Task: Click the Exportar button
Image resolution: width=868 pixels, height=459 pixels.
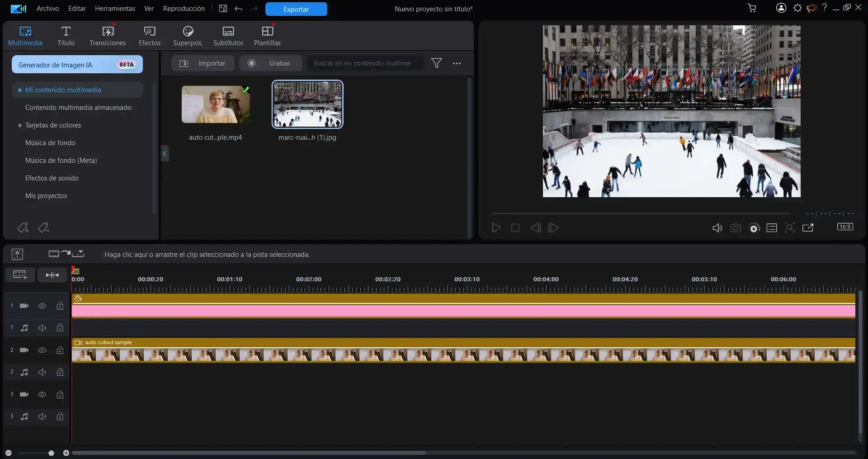Action: [x=296, y=9]
